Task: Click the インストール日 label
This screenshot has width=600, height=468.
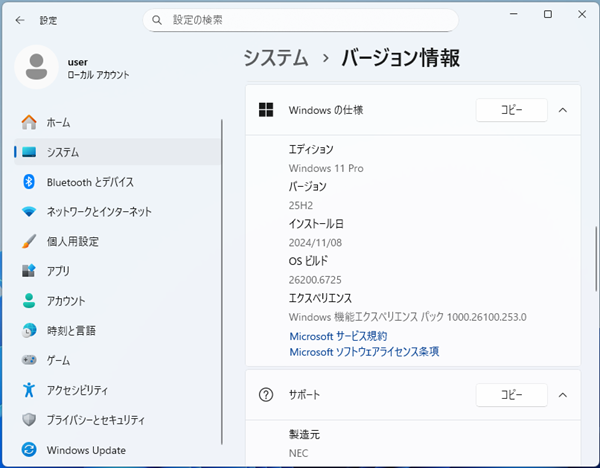Action: pyautogui.click(x=316, y=224)
